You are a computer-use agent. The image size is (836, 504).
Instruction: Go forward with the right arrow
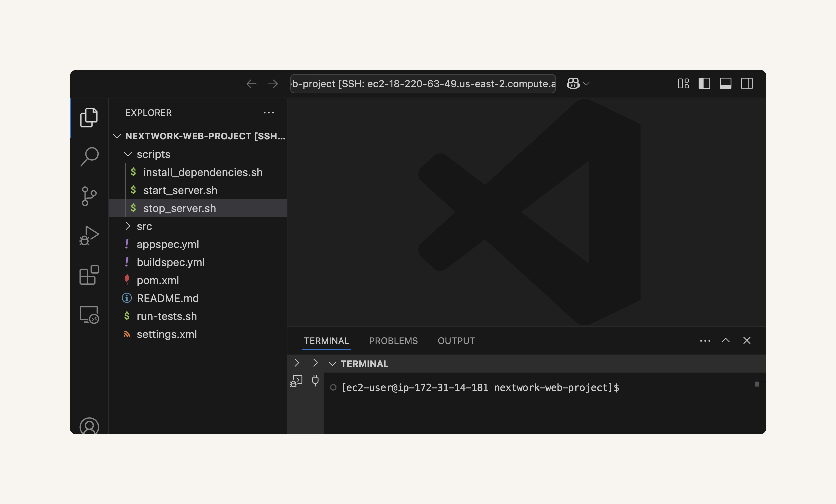(273, 84)
